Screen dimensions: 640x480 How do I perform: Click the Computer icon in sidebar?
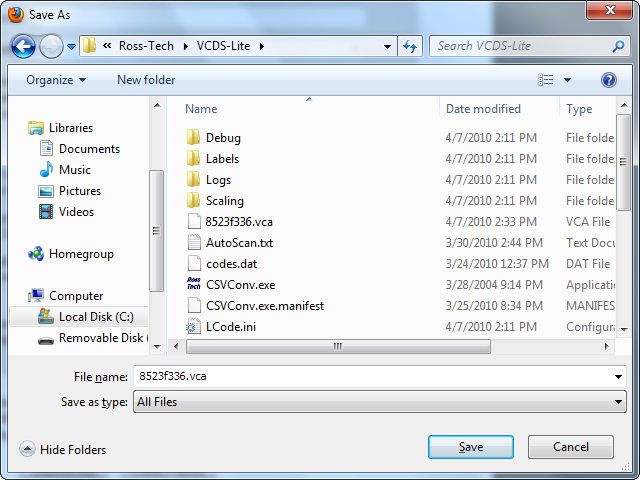(x=36, y=296)
